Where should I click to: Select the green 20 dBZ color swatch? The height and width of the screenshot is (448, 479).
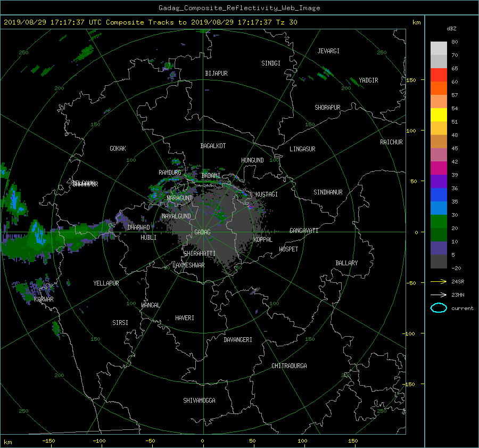pyautogui.click(x=439, y=222)
